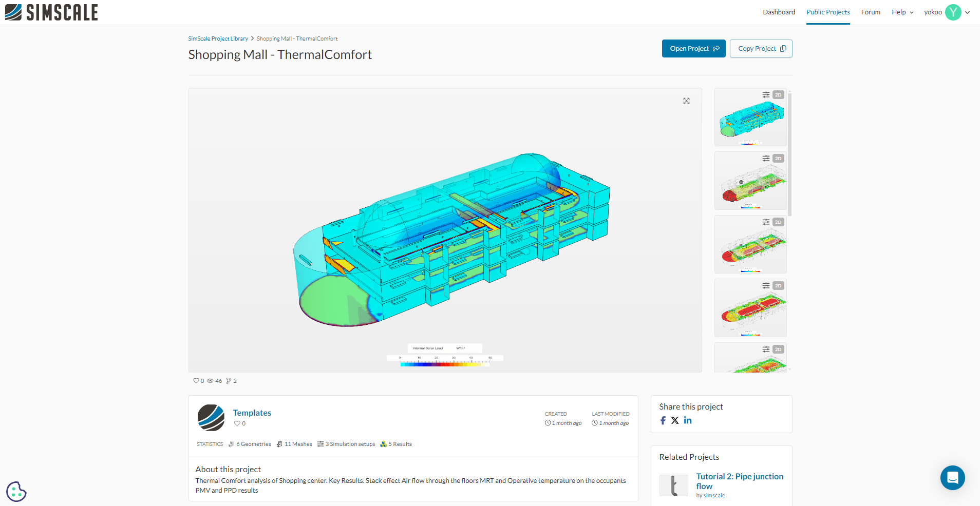Click the Results statistics icon
This screenshot has width=980, height=506.
pos(383,444)
